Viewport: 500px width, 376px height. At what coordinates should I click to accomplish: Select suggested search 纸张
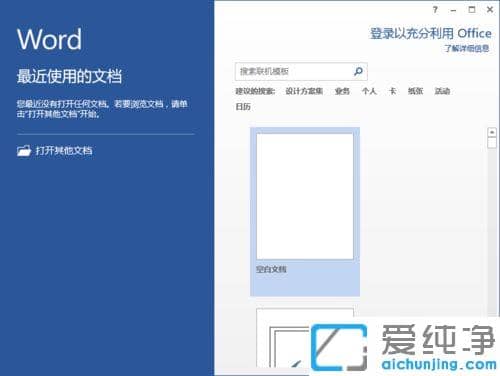(x=415, y=91)
